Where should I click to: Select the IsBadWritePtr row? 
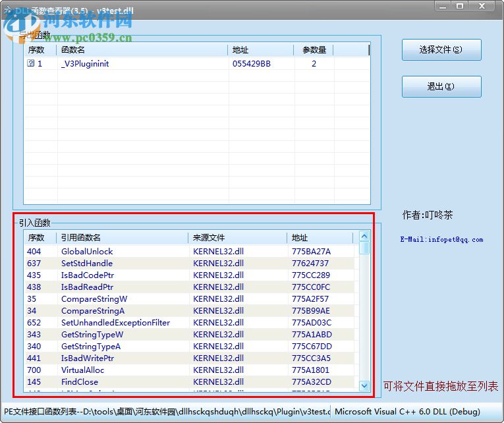189,358
